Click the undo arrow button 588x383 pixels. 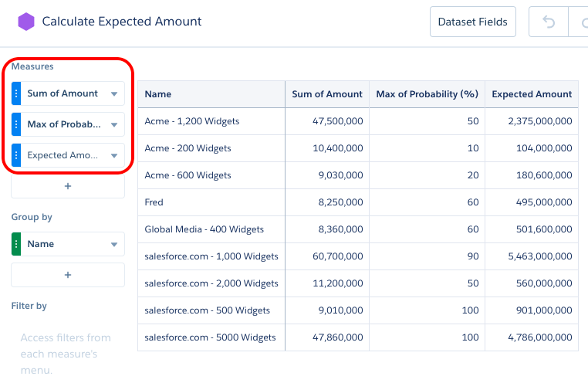(x=549, y=22)
